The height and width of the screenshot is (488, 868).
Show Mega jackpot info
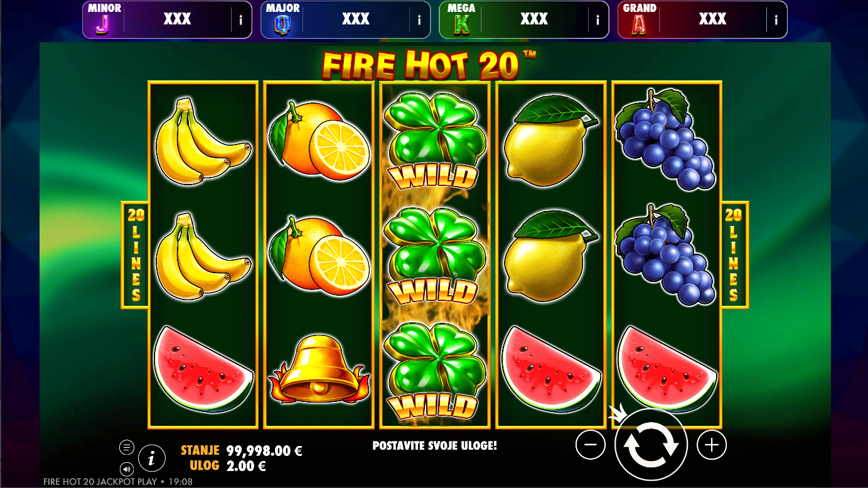tap(597, 20)
